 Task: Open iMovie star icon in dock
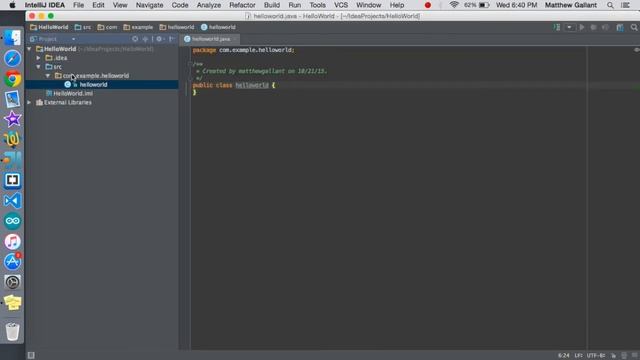[x=12, y=119]
